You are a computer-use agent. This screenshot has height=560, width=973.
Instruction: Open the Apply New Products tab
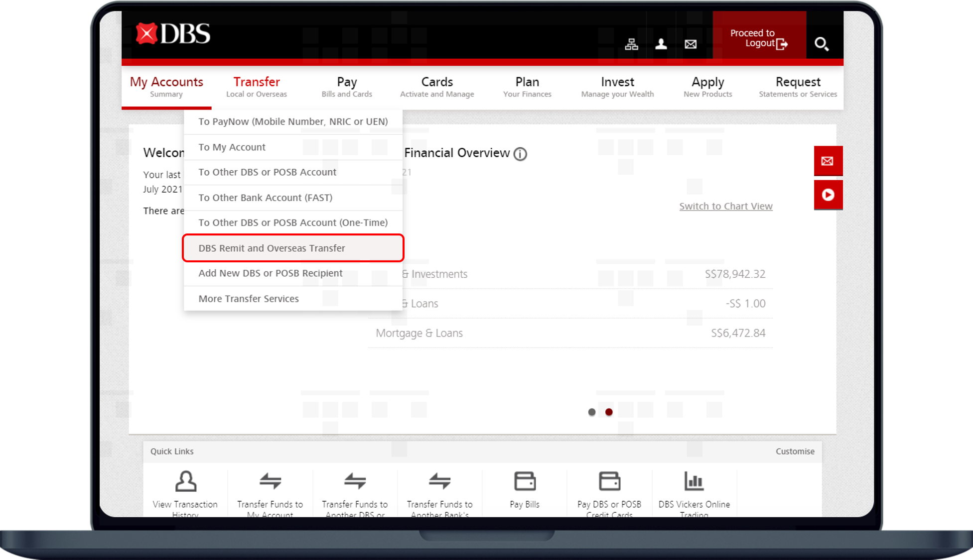[707, 87]
